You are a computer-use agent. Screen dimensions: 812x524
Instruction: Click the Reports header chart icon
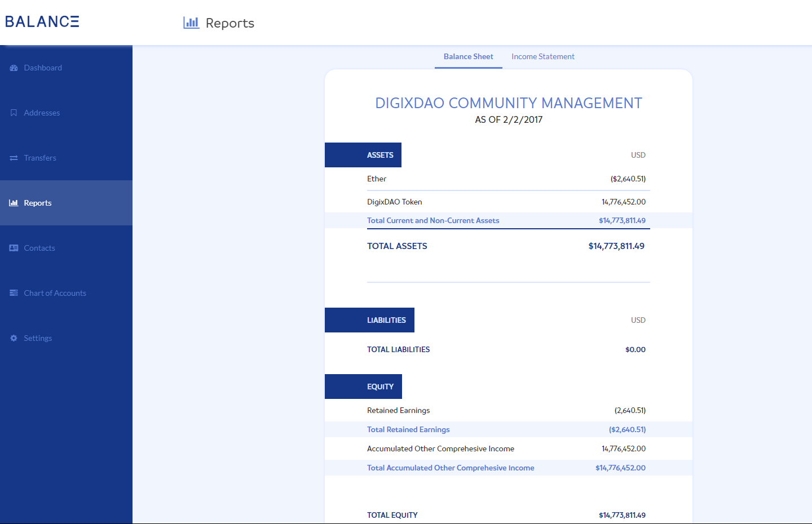pos(191,23)
